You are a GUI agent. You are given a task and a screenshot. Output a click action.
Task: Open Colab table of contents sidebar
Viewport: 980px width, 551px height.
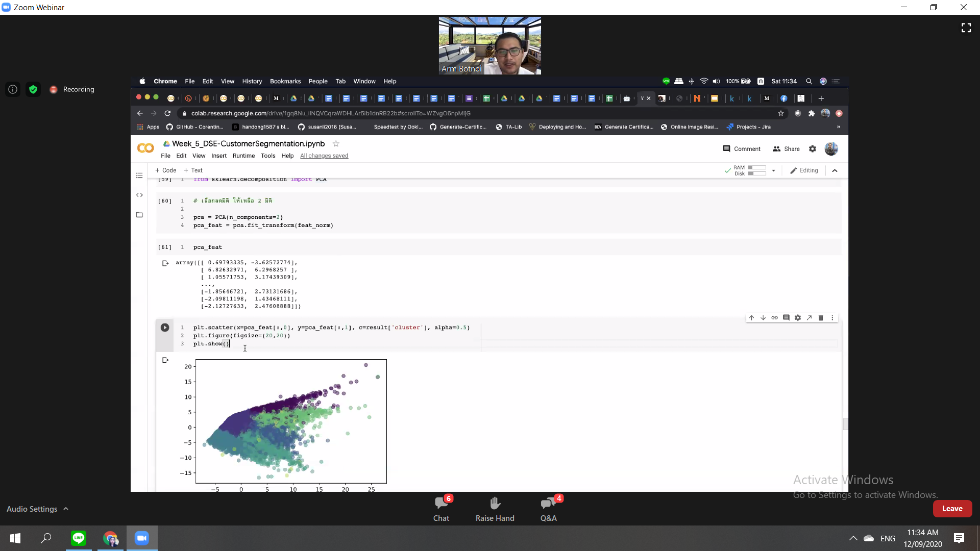(139, 176)
